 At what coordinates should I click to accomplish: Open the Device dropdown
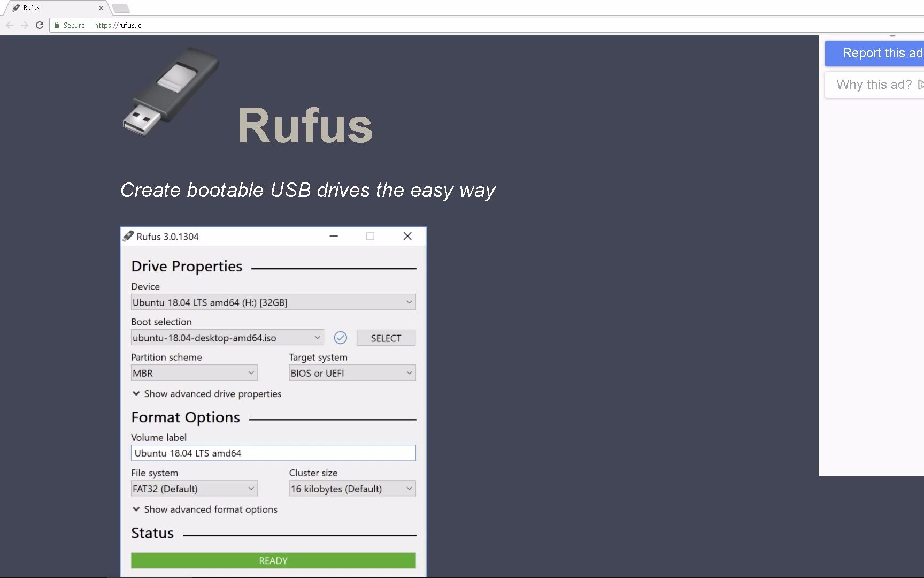[x=273, y=302]
